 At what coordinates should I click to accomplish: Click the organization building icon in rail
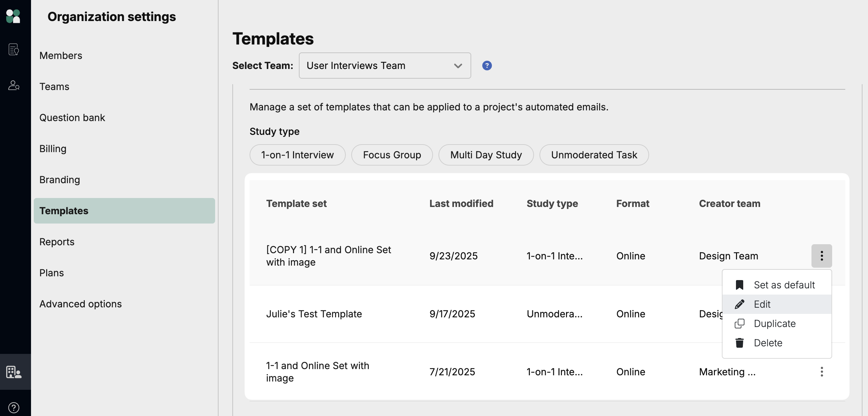tap(14, 372)
